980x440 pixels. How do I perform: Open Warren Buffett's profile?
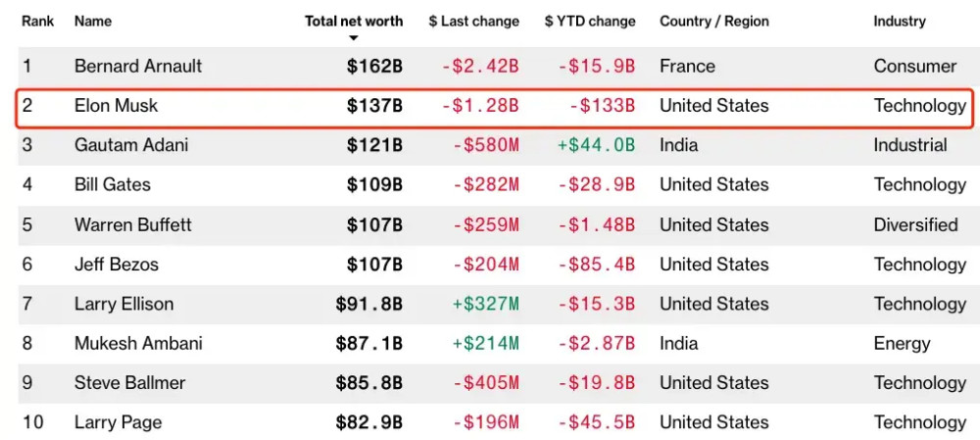click(x=133, y=224)
